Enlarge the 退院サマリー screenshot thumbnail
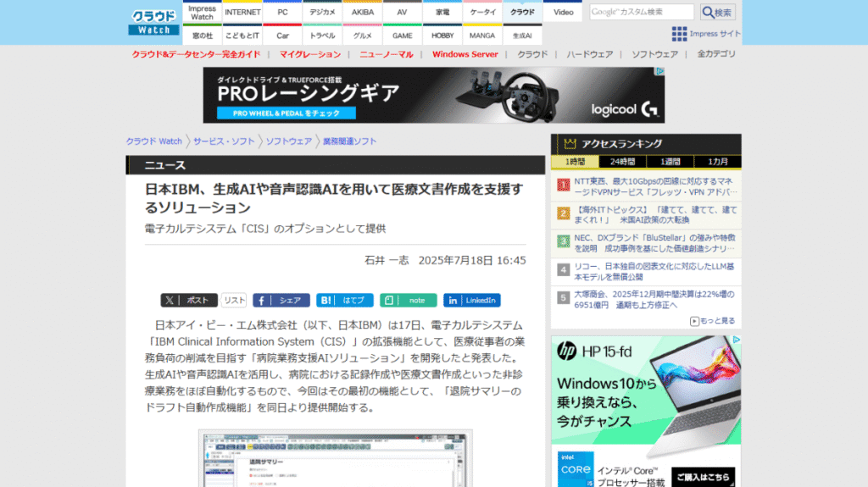The image size is (868, 487). click(336, 459)
